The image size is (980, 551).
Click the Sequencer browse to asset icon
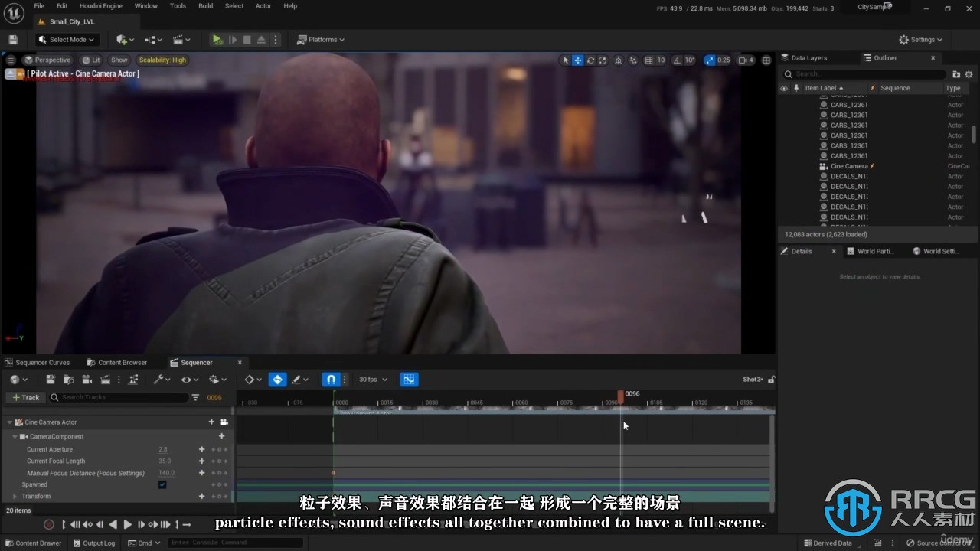tap(69, 380)
